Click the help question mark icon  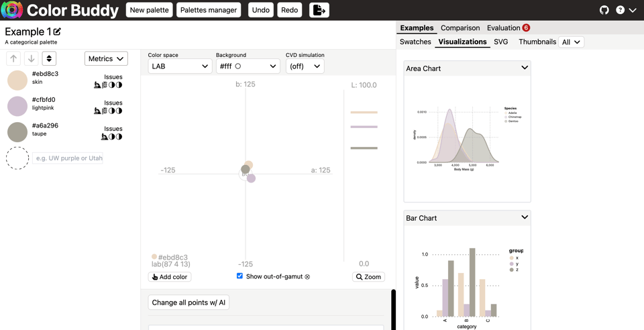click(x=620, y=10)
